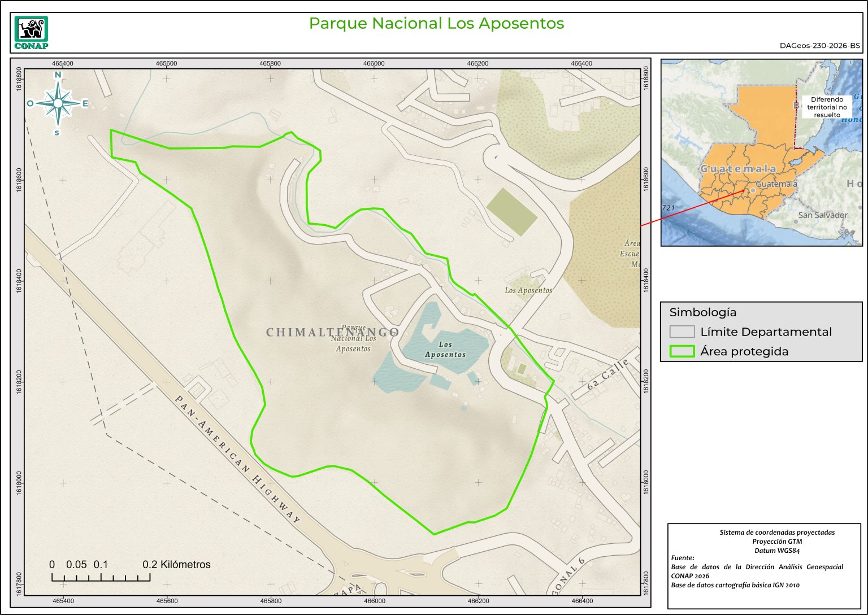Image resolution: width=868 pixels, height=615 pixels.
Task: Click the Área protegida legend label text
Action: 744,351
